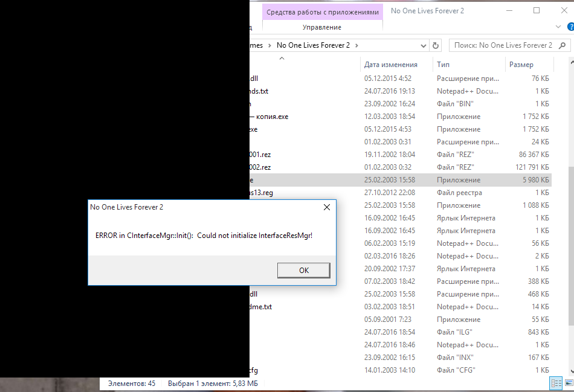Image resolution: width=574 pixels, height=392 pixels.
Task: Click the sort direction arrow above the name column
Action: pos(282,58)
